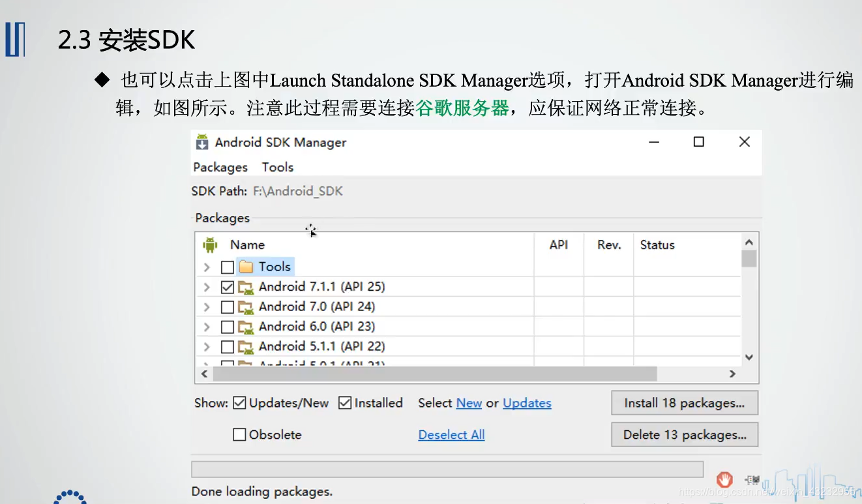
Task: Click the horizontal scrollbar left arrow
Action: point(204,374)
